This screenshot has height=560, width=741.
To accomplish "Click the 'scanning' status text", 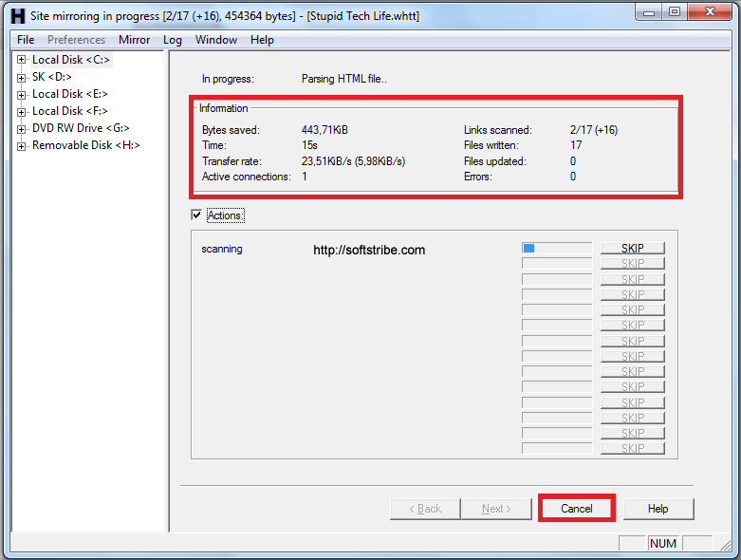I will (x=222, y=249).
